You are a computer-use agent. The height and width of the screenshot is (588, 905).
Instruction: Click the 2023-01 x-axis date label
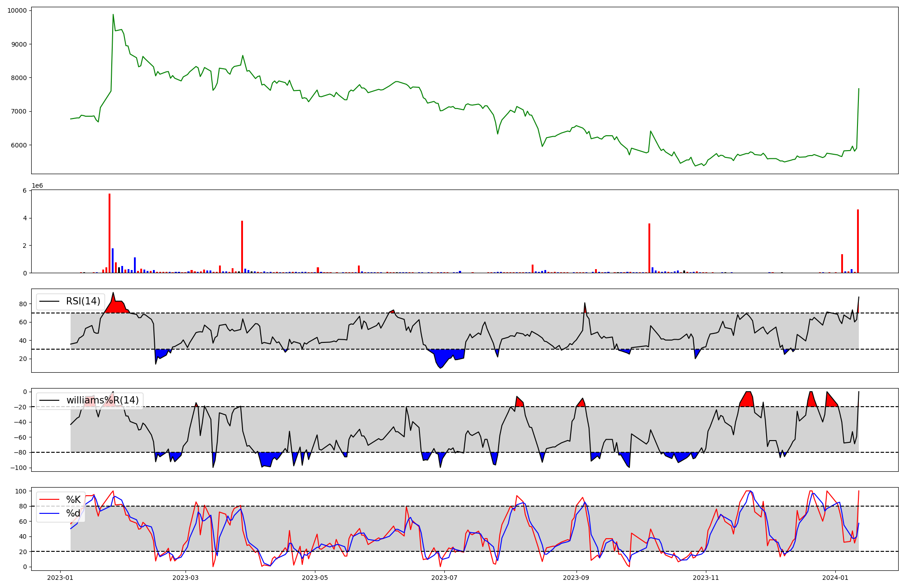point(61,578)
